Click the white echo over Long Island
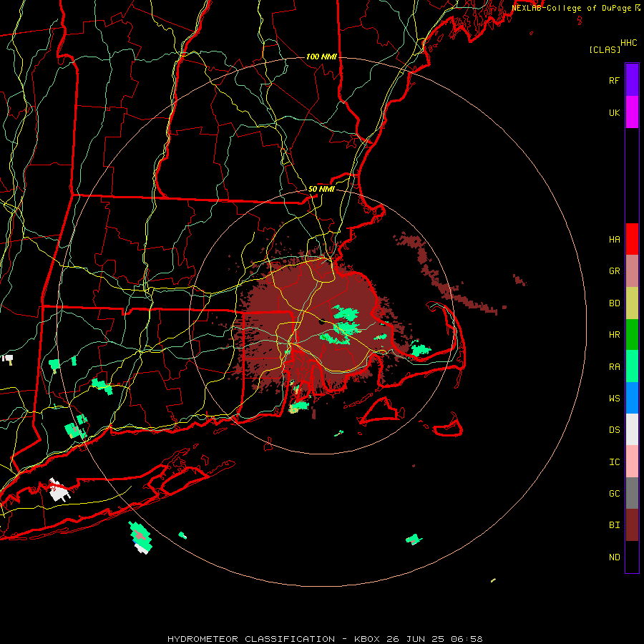 (59, 490)
